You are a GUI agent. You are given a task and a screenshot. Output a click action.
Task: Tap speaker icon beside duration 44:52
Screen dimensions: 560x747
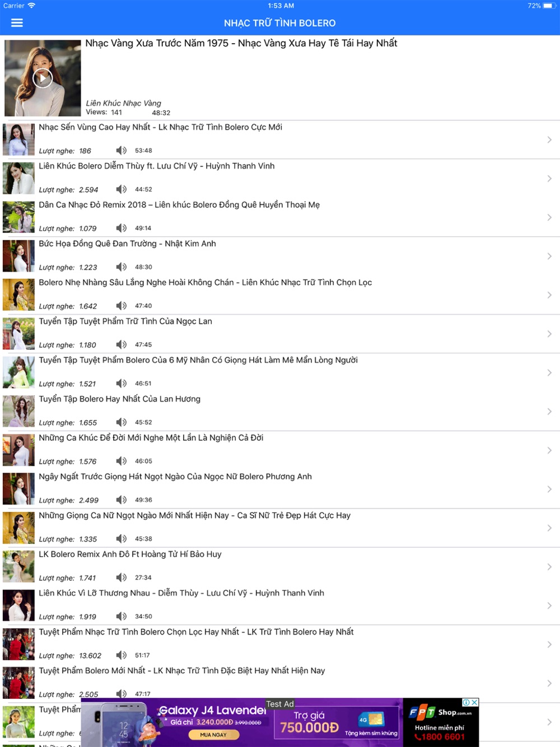[x=122, y=189]
